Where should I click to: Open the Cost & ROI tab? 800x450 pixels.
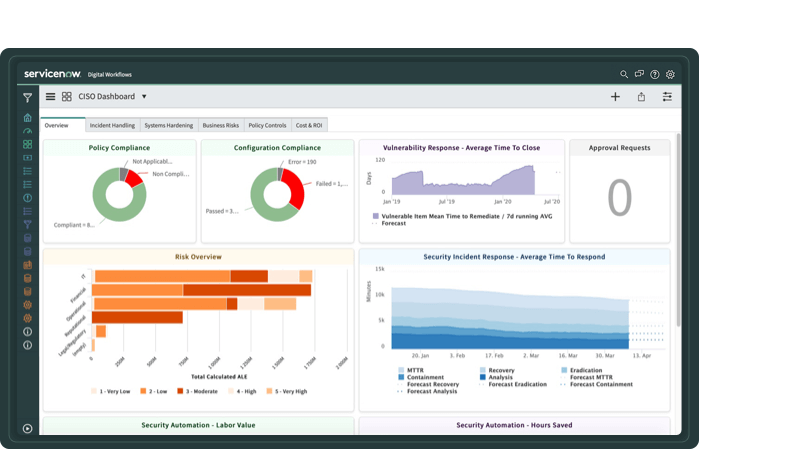tap(309, 125)
